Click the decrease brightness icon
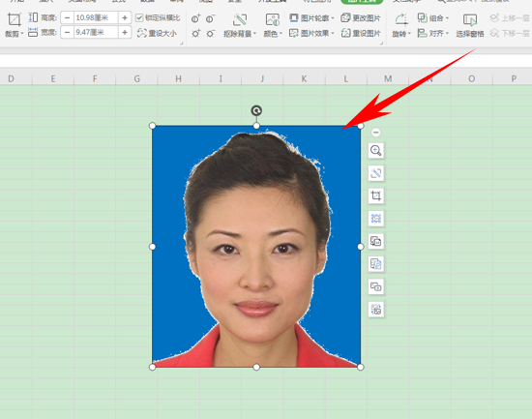The height and width of the screenshot is (419, 532). (210, 33)
